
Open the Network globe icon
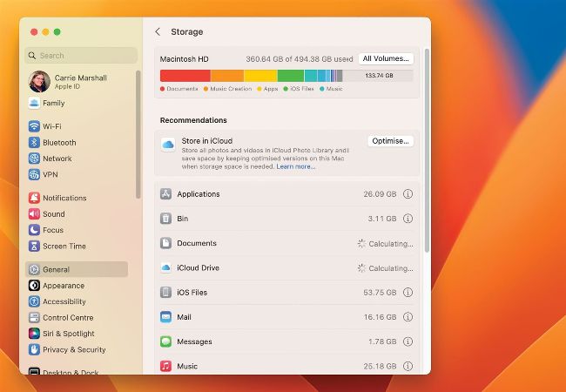tap(34, 158)
